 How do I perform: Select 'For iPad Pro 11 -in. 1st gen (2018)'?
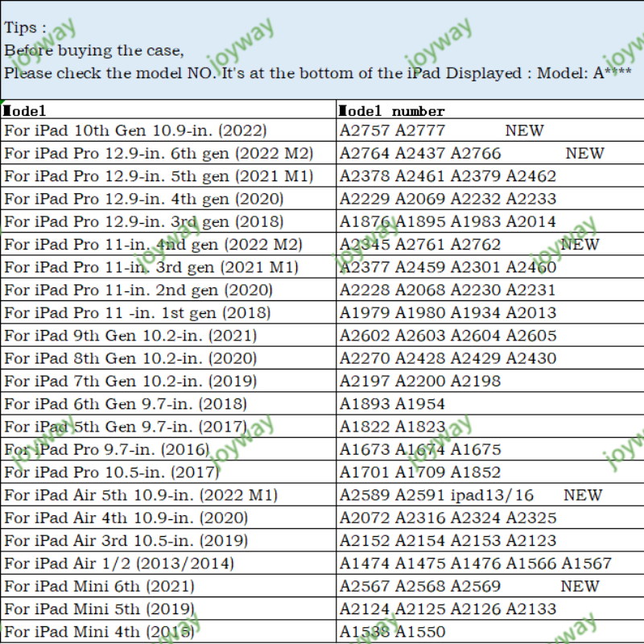point(168,312)
